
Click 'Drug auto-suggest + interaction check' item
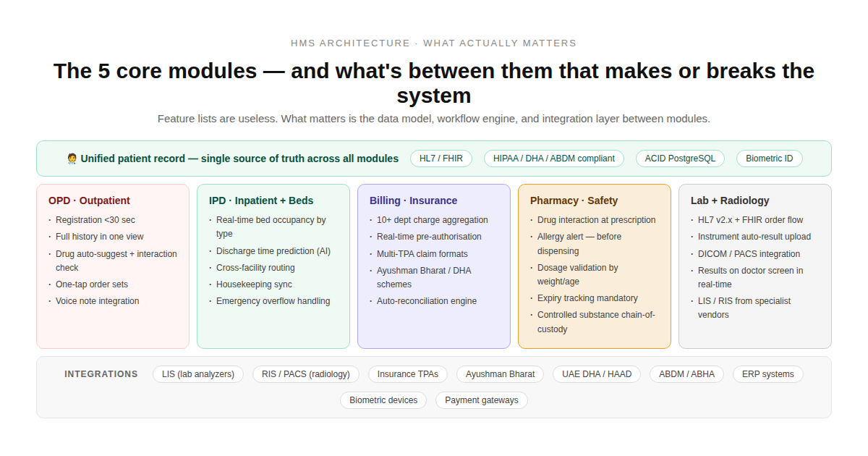[116, 261]
